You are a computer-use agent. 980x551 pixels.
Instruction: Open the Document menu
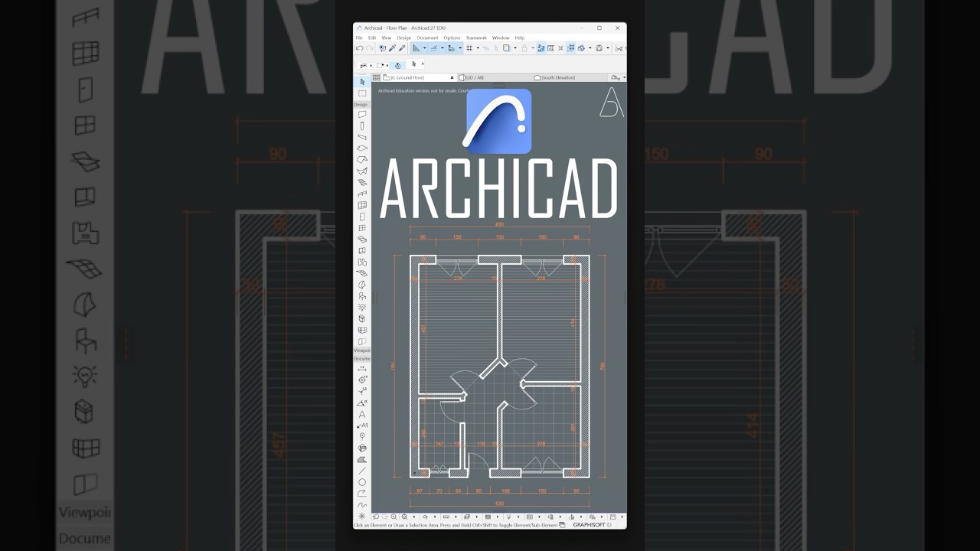[427, 37]
